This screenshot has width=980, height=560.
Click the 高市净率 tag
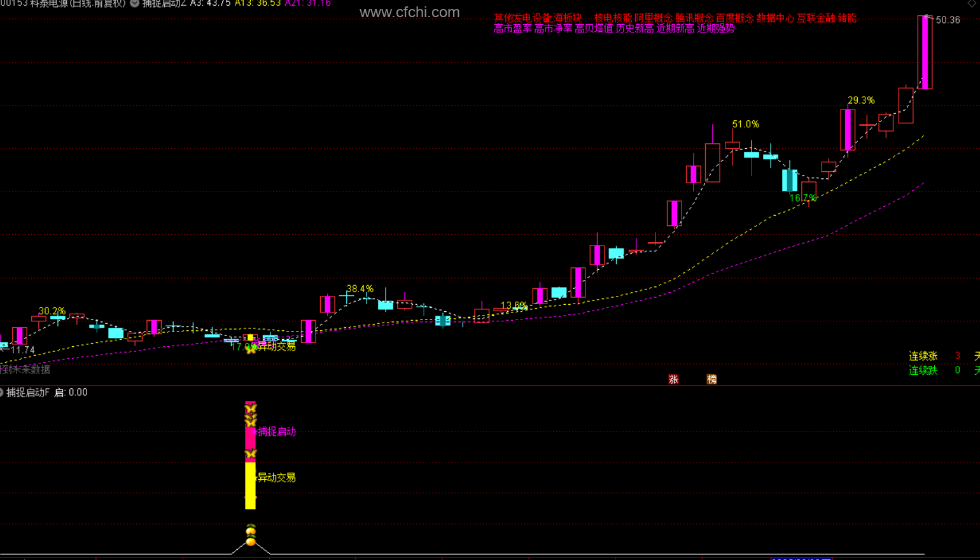554,29
